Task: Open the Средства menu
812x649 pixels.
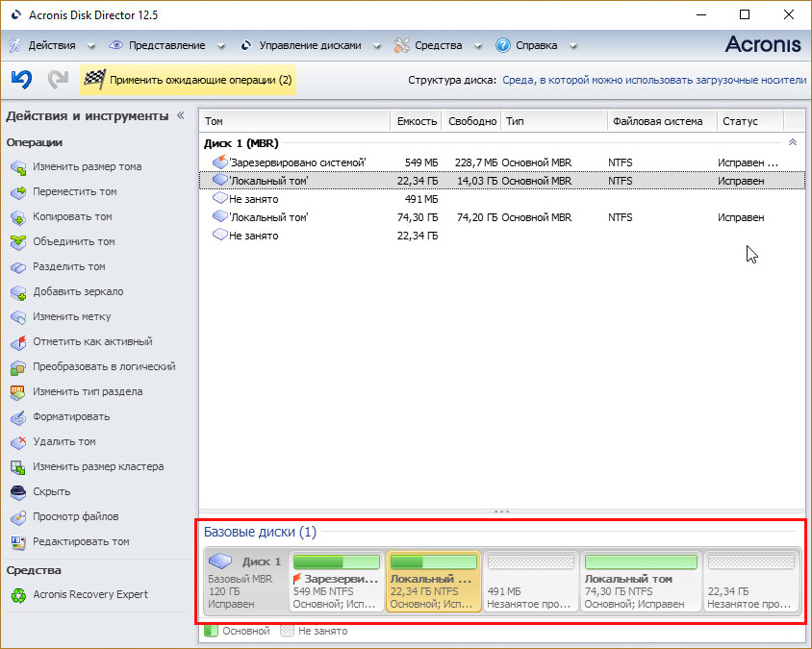Action: coord(438,45)
